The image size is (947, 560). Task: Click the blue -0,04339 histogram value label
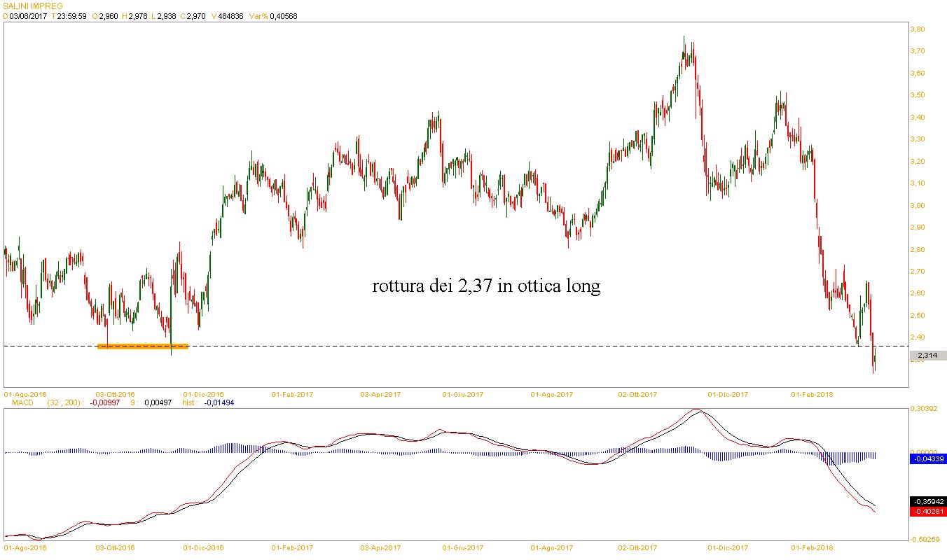(x=927, y=459)
